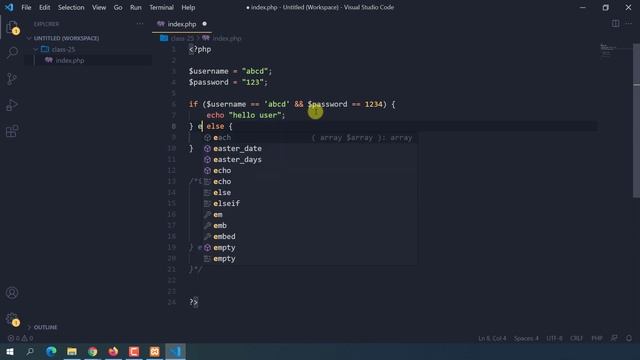The image size is (640, 360).
Task: Open Google Chrome from taskbar
Action: (93, 351)
